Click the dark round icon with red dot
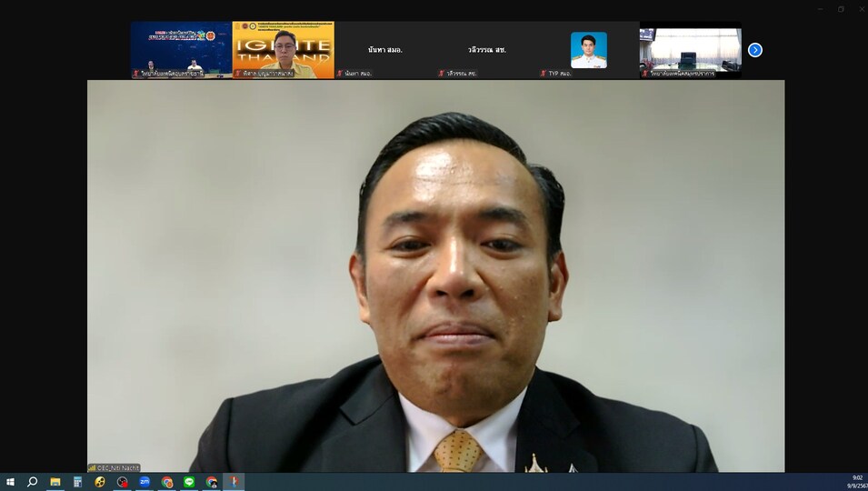 tap(123, 482)
